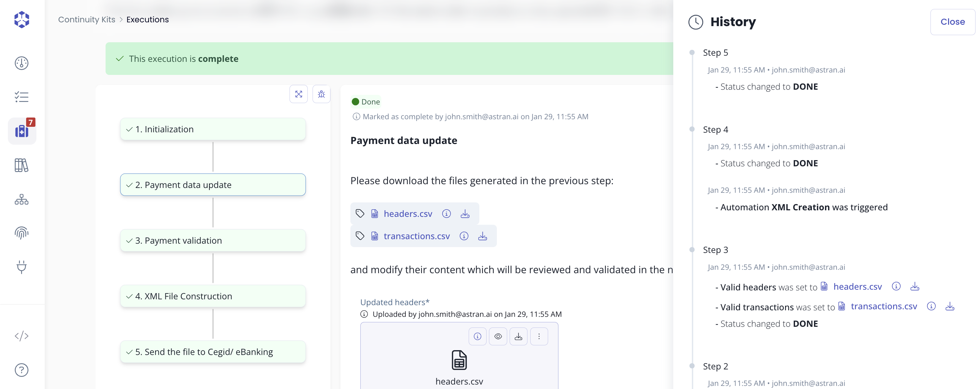980x389 pixels.
Task: Open the fingerprint icon in the sidebar
Action: pyautogui.click(x=21, y=233)
